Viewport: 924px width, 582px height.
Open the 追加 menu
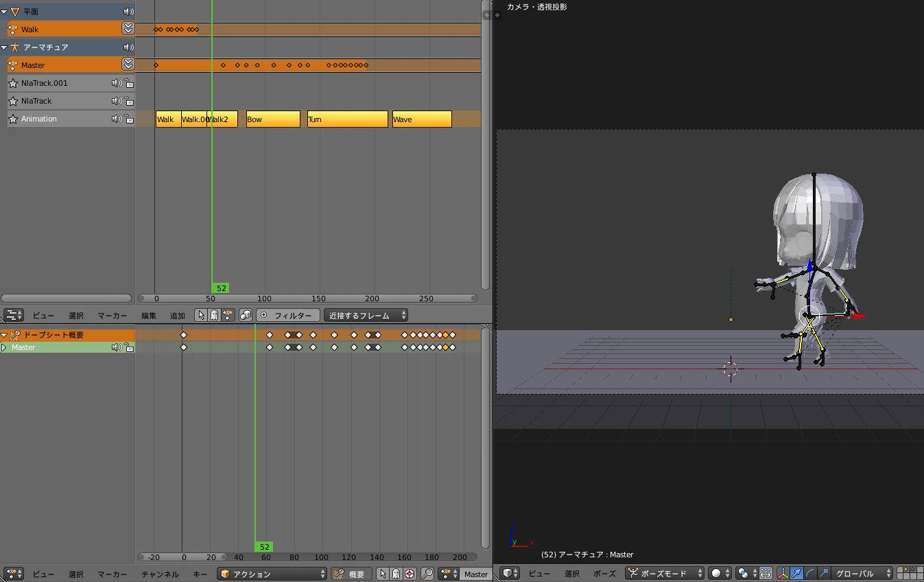(x=178, y=316)
